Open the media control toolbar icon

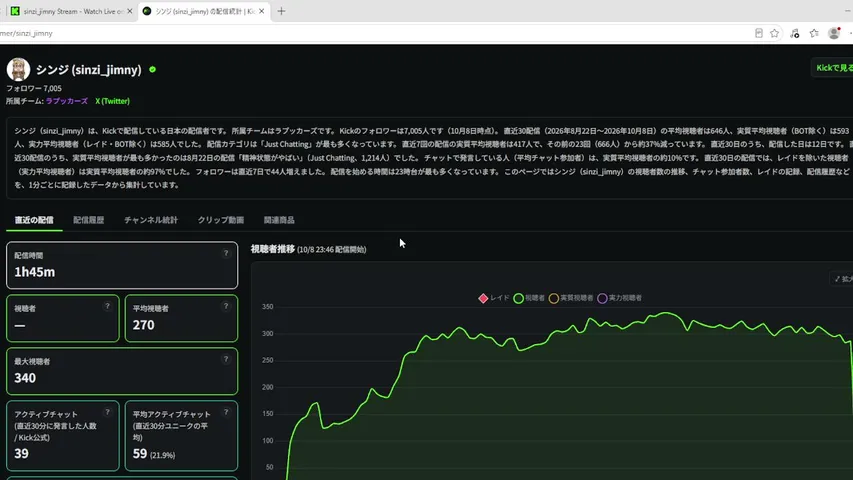(795, 33)
